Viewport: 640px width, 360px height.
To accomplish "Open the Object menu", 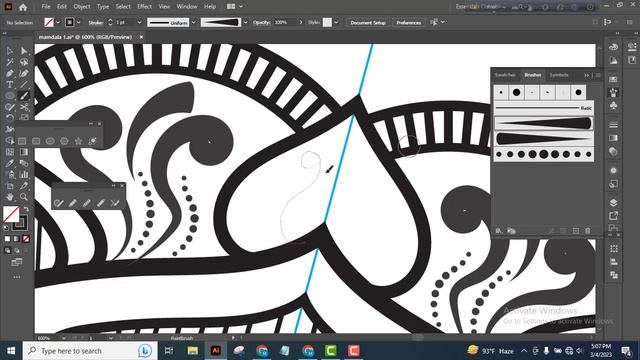I will [x=82, y=7].
